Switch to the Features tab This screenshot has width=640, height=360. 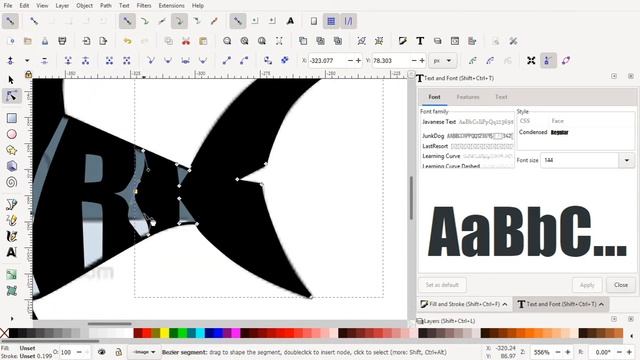(468, 97)
